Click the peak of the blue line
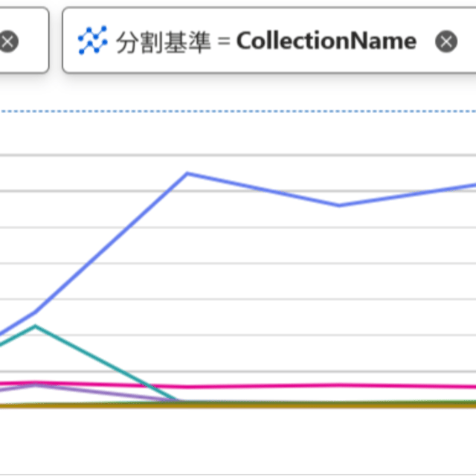 (188, 174)
